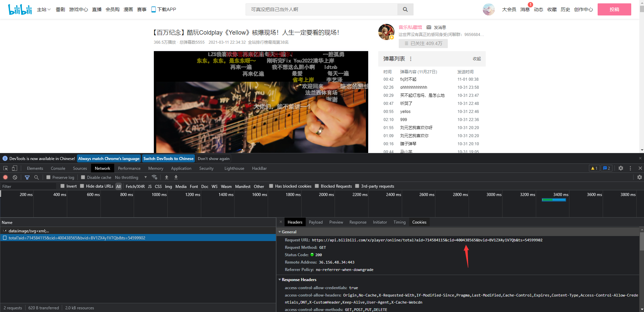Click the blue messages counter badge
The image size is (644, 312).
[606, 168]
